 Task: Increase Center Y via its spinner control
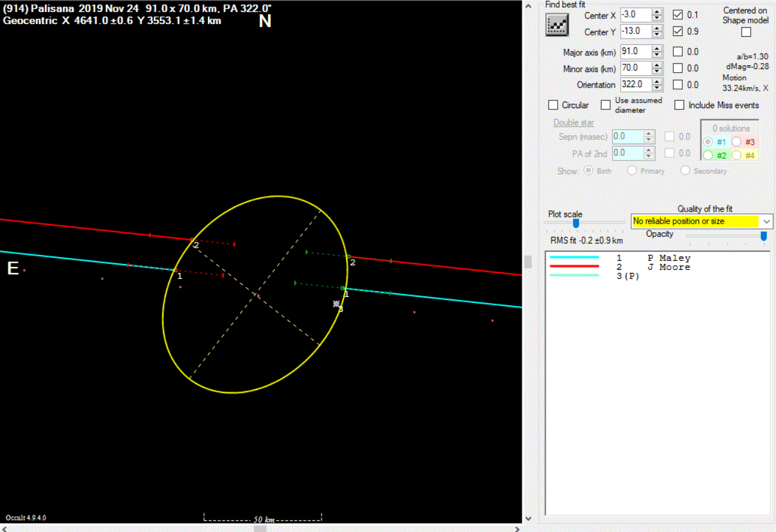(x=656, y=28)
